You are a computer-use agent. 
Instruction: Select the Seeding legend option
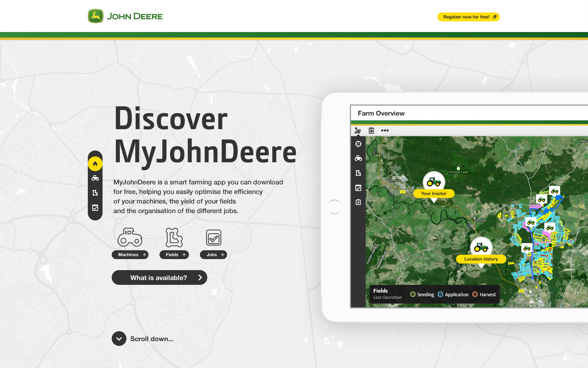[422, 294]
